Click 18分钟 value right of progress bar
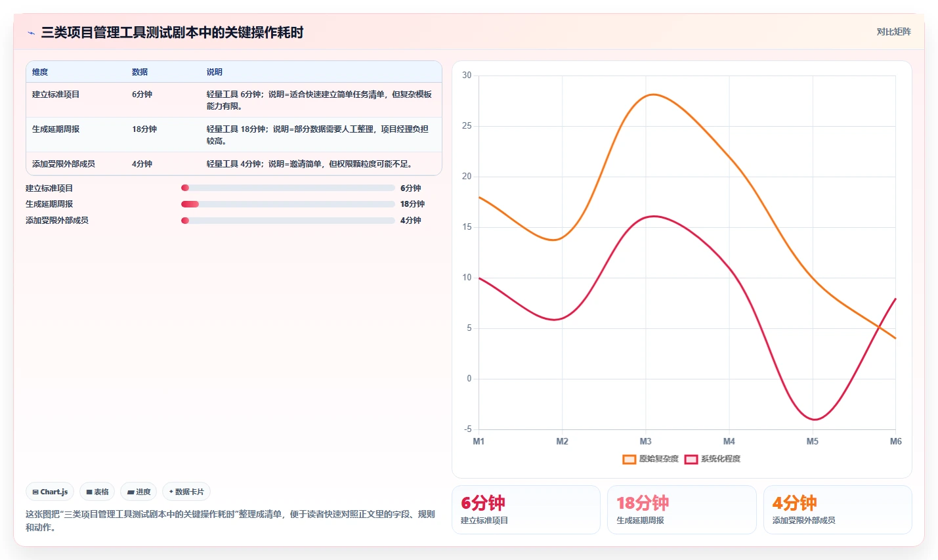Viewport: 938px width, 560px height. click(x=412, y=204)
